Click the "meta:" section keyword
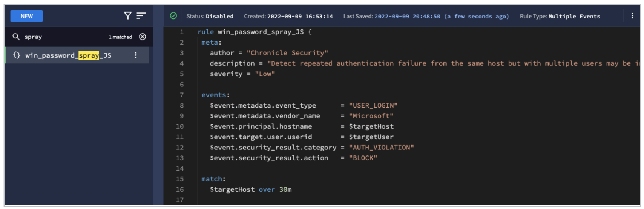644x209 pixels. pos(212,43)
